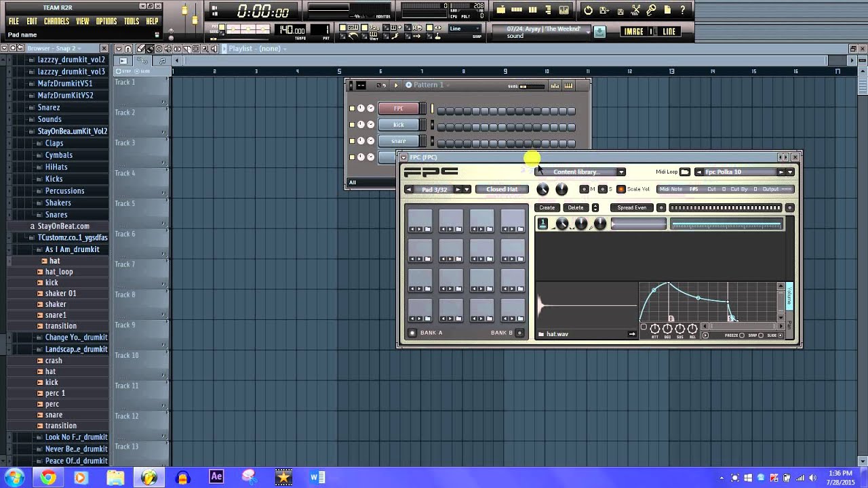Click the arrow icon right of hat.wav
Viewport: 868px width, 488px height.
pos(632,334)
